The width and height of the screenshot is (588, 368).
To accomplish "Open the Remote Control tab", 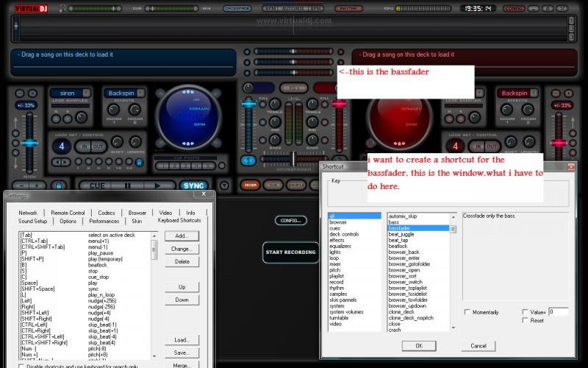I will click(68, 213).
